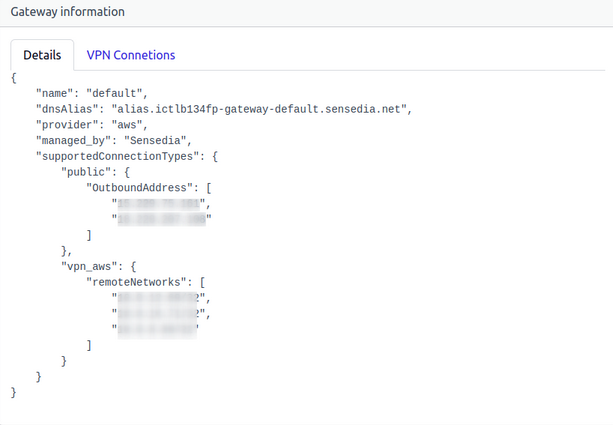This screenshot has width=613, height=425.
Task: Click the dnsAlias gateway hostname value
Action: click(x=262, y=109)
